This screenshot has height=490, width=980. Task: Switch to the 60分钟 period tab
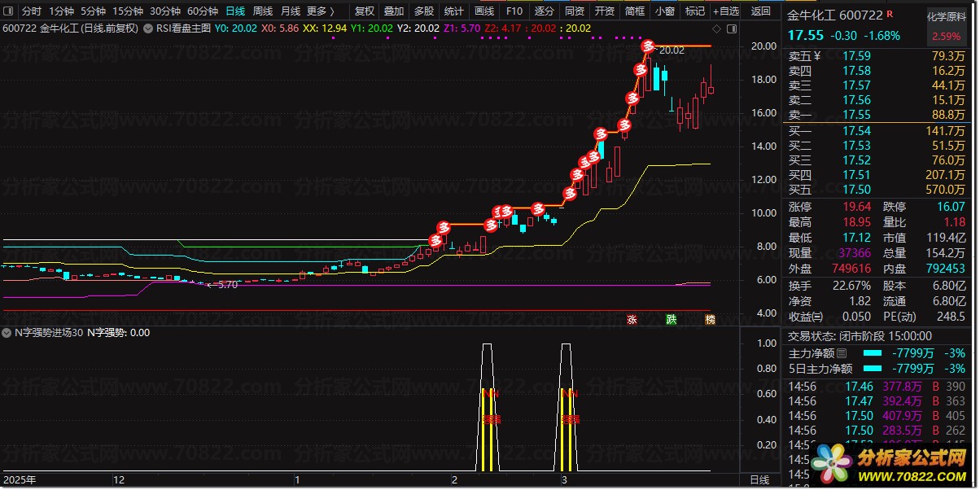[202, 11]
